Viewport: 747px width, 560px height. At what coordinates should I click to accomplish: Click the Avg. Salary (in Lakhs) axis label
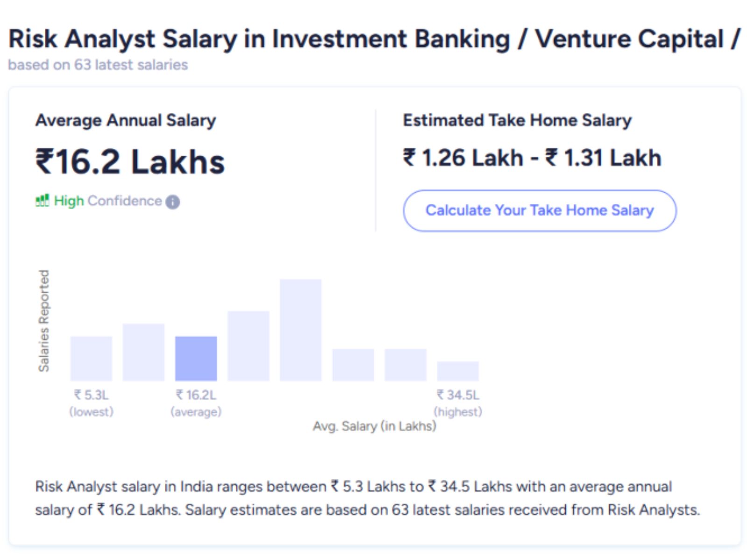pyautogui.click(x=374, y=426)
